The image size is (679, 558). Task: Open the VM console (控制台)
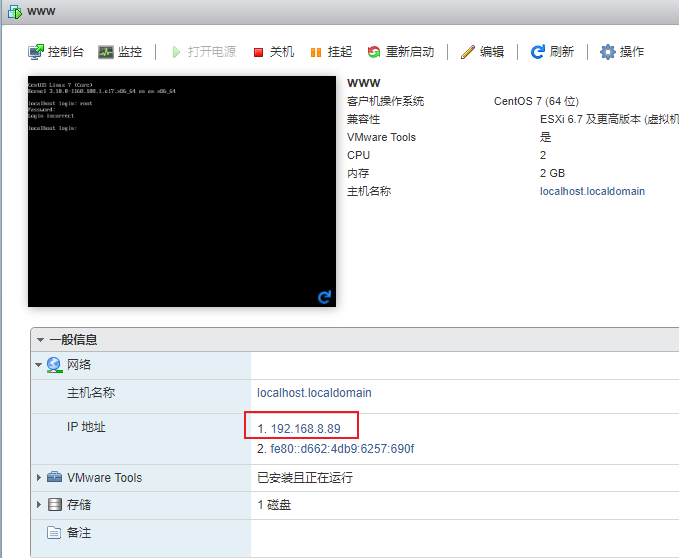tap(56, 52)
